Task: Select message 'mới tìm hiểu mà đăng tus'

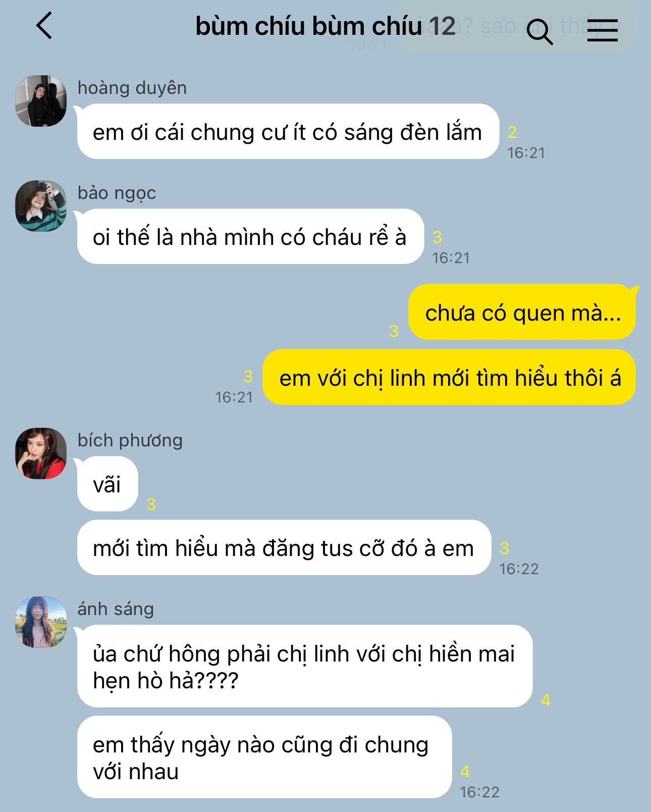Action: coord(284,548)
